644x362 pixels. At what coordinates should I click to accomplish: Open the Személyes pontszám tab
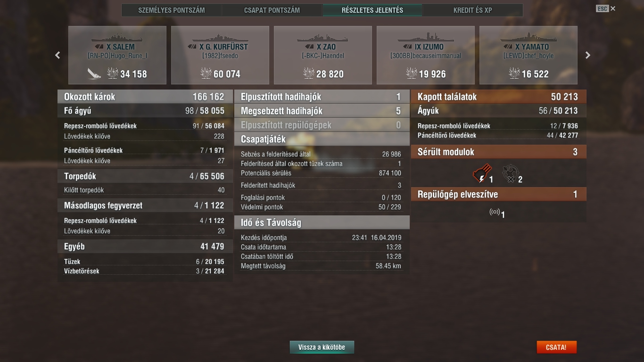pos(172,10)
